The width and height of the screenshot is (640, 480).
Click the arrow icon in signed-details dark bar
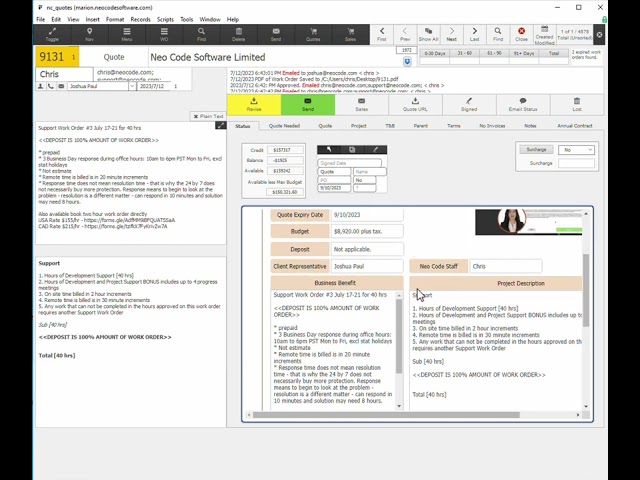pos(329,150)
